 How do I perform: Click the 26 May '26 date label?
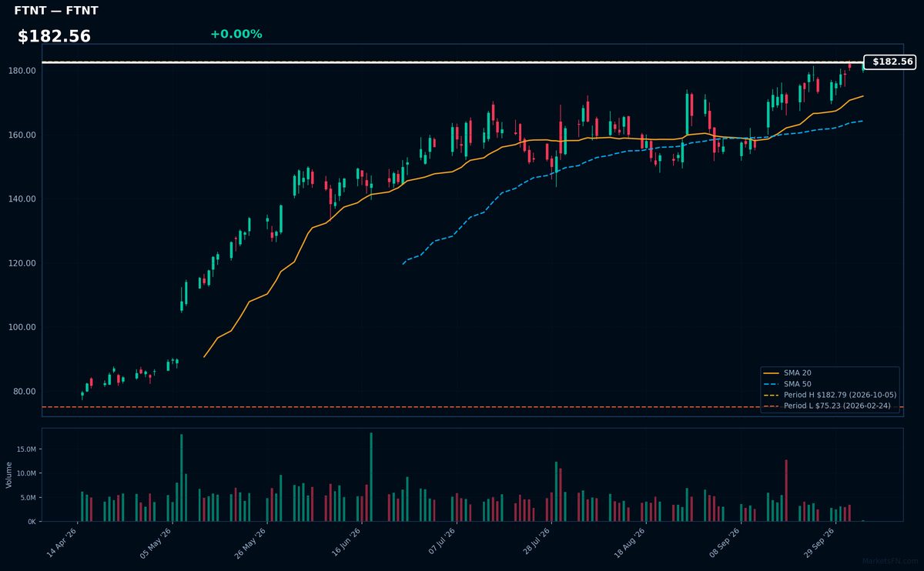point(251,543)
